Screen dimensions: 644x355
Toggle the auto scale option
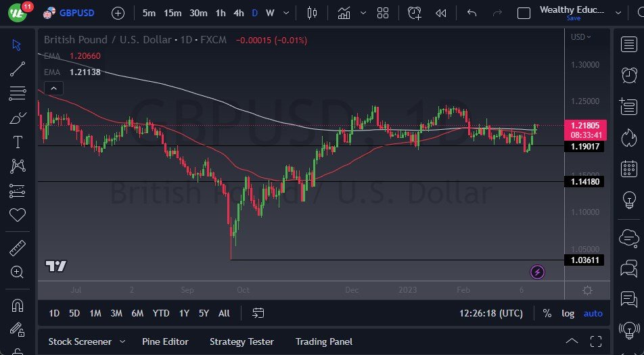(593, 313)
